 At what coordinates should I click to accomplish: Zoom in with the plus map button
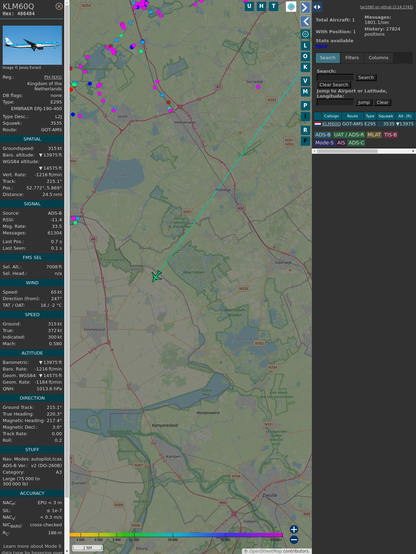[294, 529]
